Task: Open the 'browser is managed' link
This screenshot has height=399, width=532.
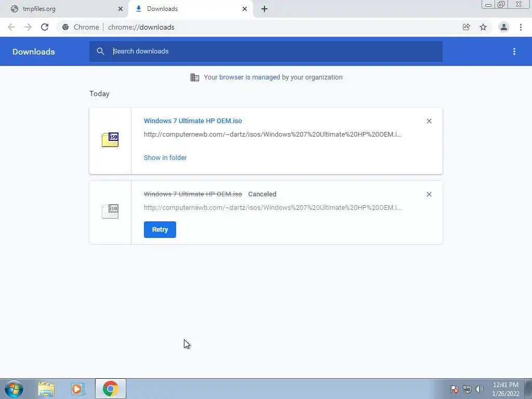Action: pyautogui.click(x=250, y=77)
